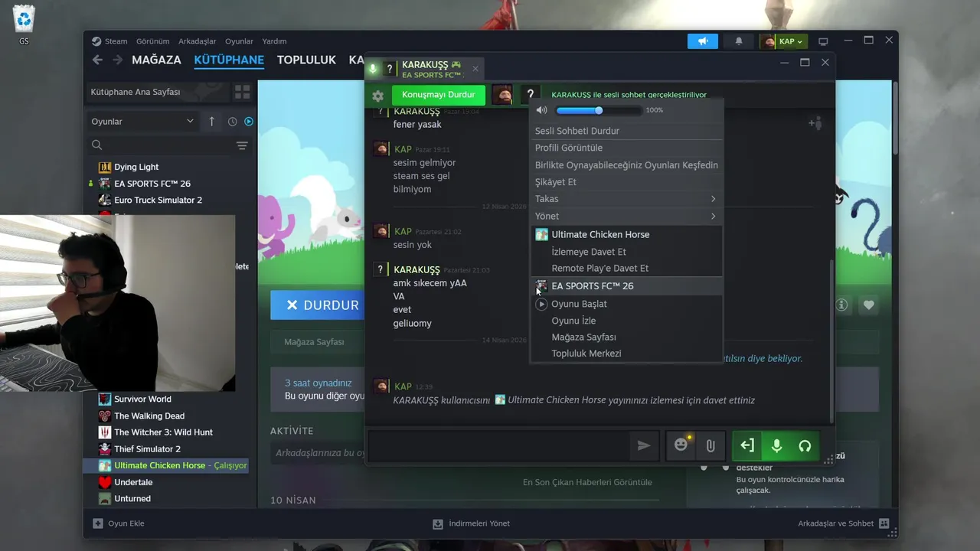Click the KAP avatar in voice bar
The image size is (980, 551).
502,95
